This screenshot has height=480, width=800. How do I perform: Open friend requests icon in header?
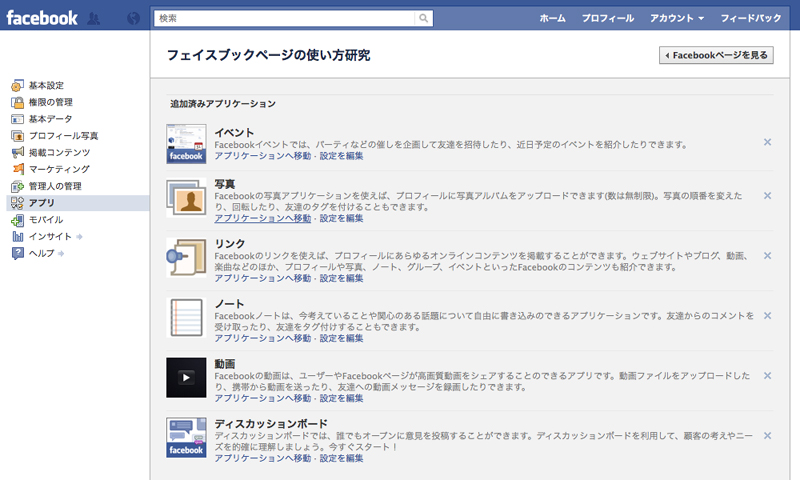tap(94, 19)
